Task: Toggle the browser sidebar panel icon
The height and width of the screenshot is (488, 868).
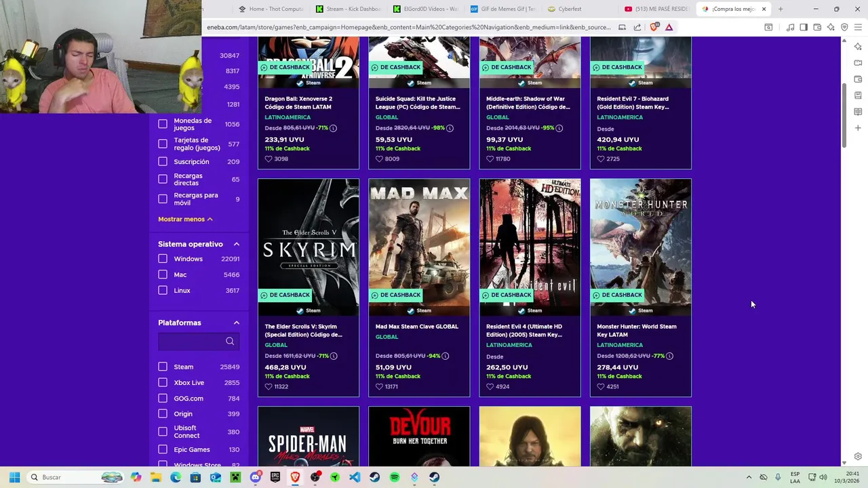Action: (804, 27)
